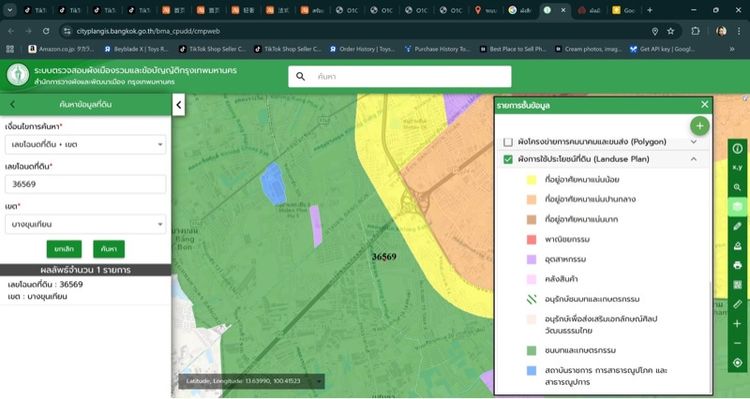Click the green ชนบทและเกษตรกรรม swatch
Image resolution: width=750 pixels, height=399 pixels.
[531, 350]
